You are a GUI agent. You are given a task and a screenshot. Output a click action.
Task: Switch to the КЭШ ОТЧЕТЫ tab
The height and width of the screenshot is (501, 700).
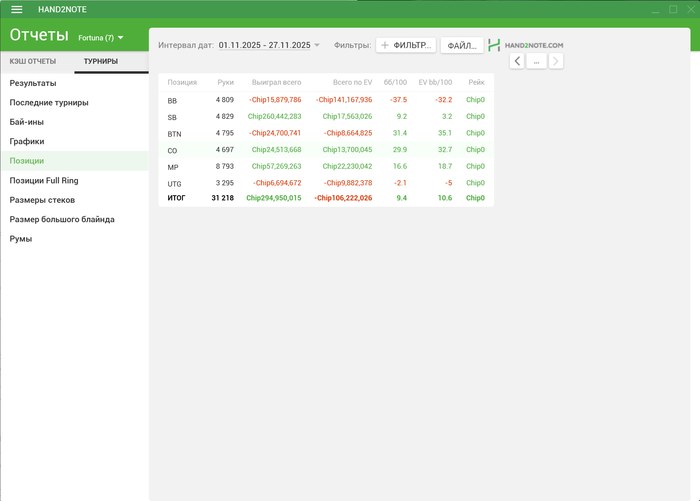(x=33, y=62)
